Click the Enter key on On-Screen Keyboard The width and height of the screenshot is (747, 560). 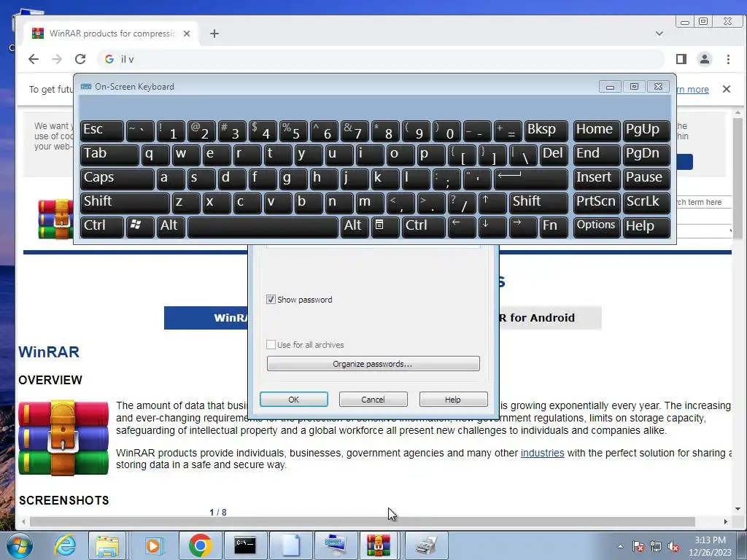coord(531,179)
